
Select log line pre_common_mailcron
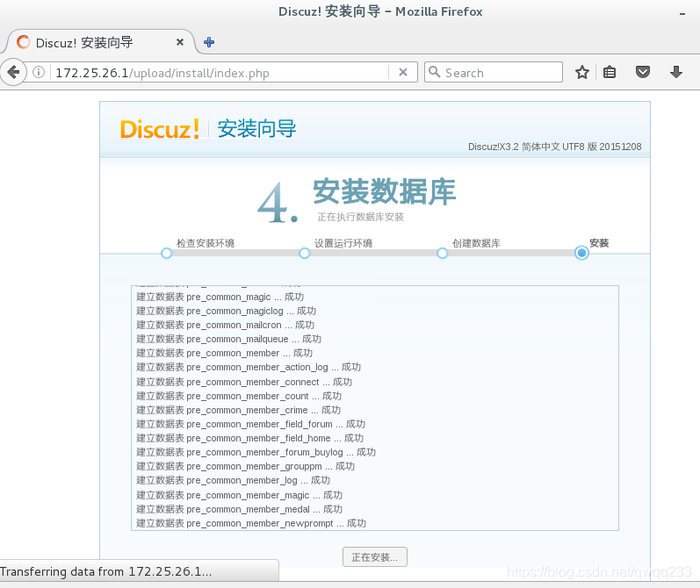(x=225, y=326)
